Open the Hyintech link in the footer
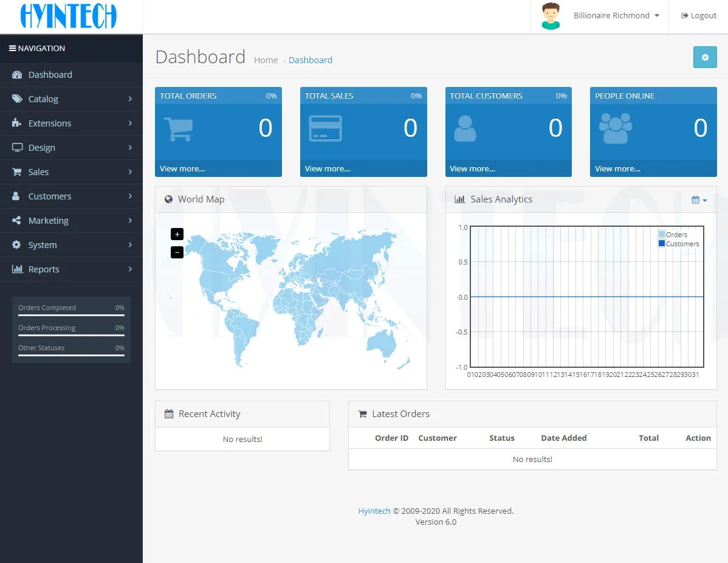Image resolution: width=728 pixels, height=563 pixels. tap(374, 511)
